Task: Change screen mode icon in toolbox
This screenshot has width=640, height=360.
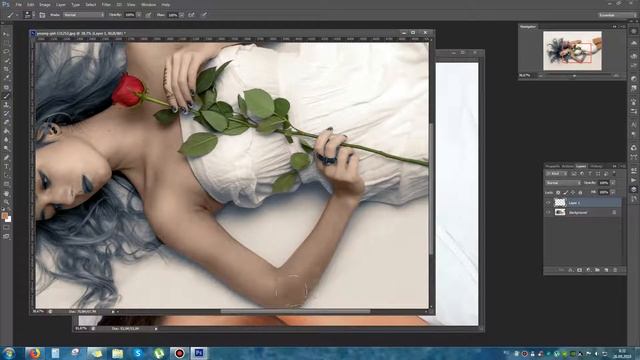Action: 6,236
